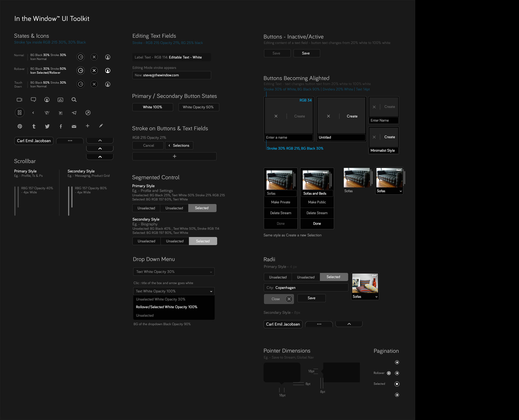Click the Pinterest share icon
Image resolution: width=519 pixels, height=420 pixels.
coord(20,126)
